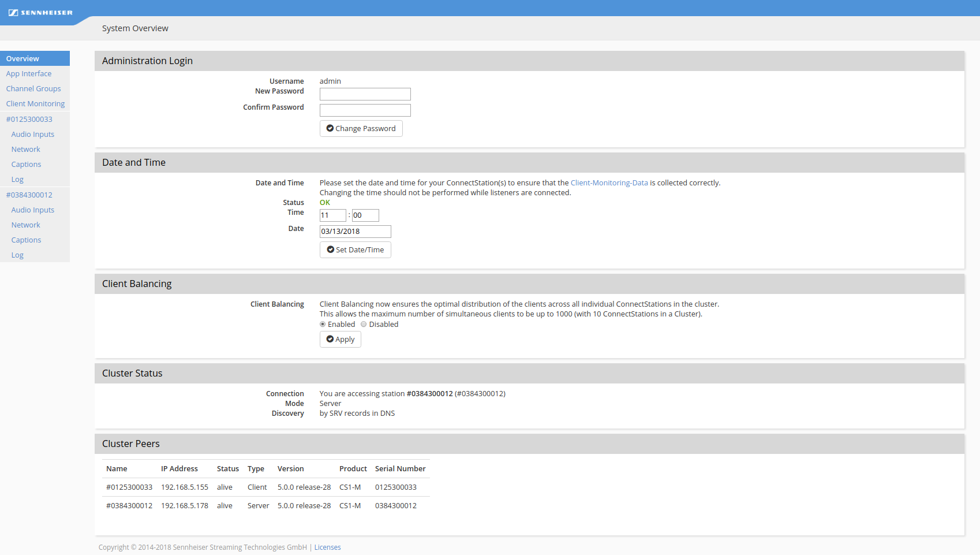Open Audio Inputs under station #0125300033

pos(33,134)
